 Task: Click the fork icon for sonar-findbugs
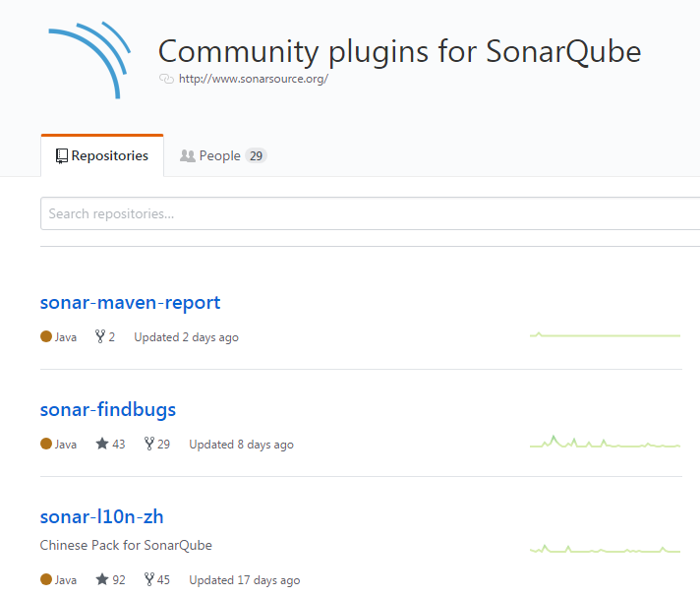149,444
